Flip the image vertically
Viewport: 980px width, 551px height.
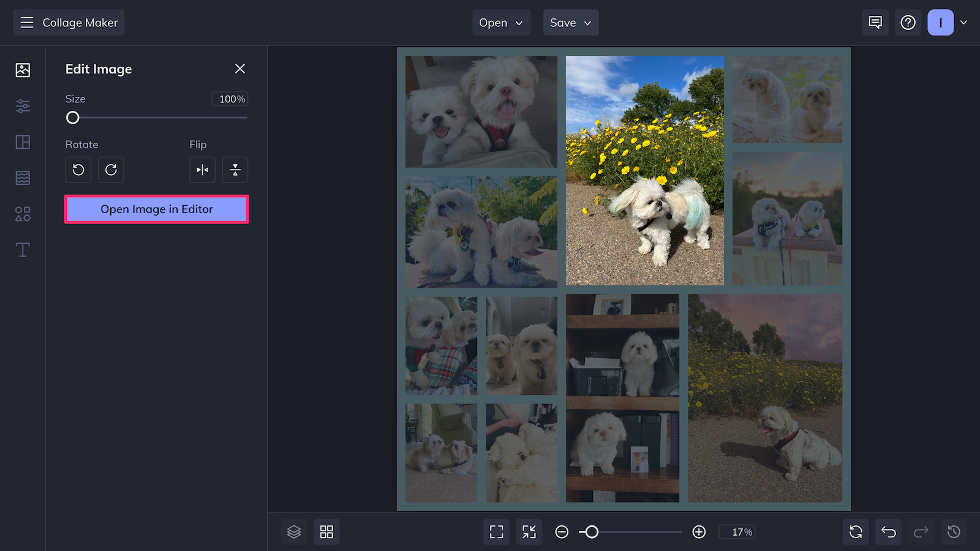coord(235,170)
